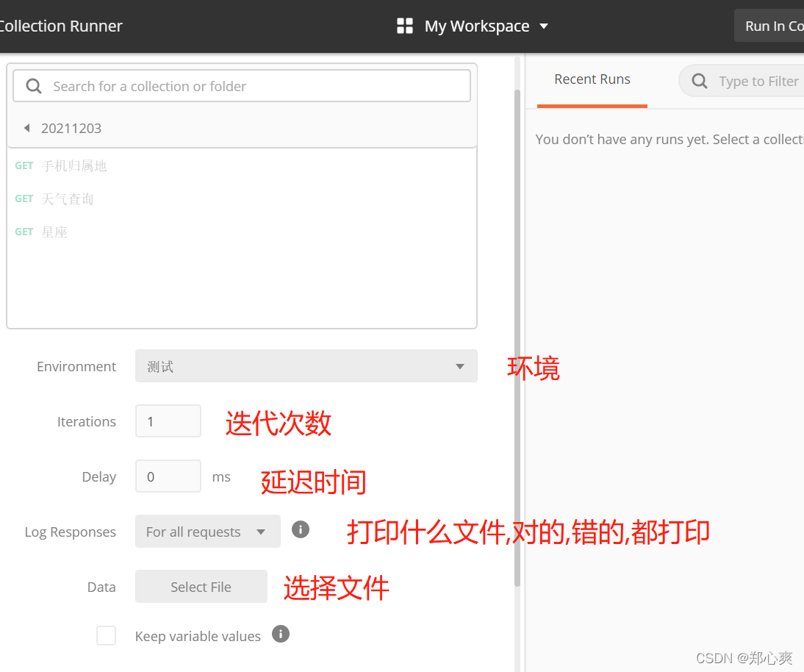Click the Collection Runner title
The image size is (804, 672).
61,26
